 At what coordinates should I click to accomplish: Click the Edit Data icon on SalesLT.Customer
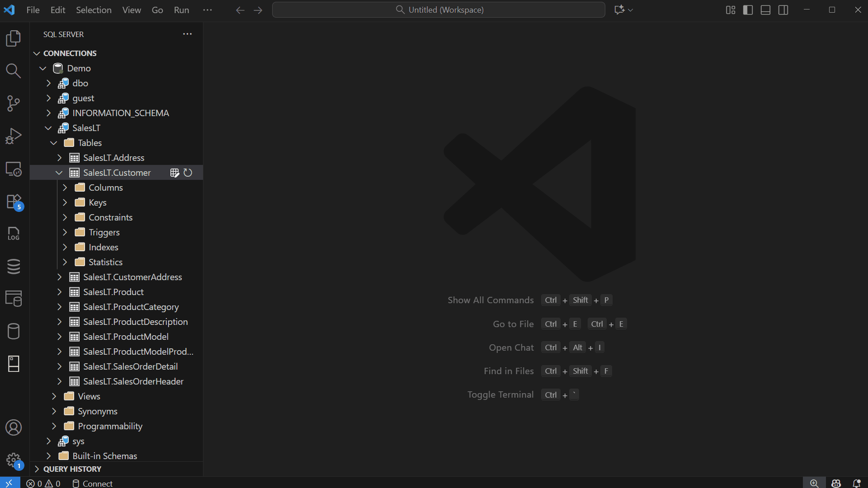[175, 173]
